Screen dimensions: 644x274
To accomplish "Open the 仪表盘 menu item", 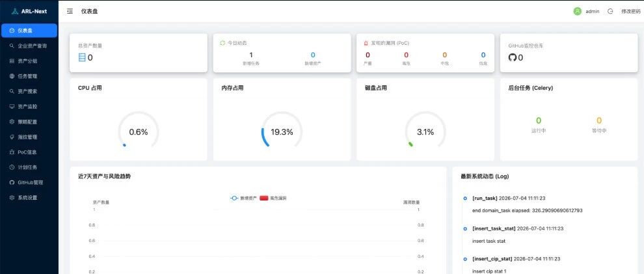I will pyautogui.click(x=29, y=31).
